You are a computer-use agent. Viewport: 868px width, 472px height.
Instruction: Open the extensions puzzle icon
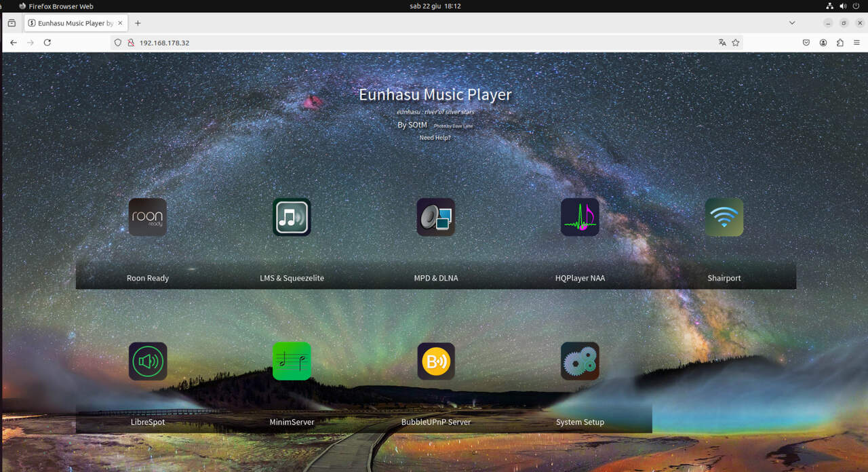840,42
